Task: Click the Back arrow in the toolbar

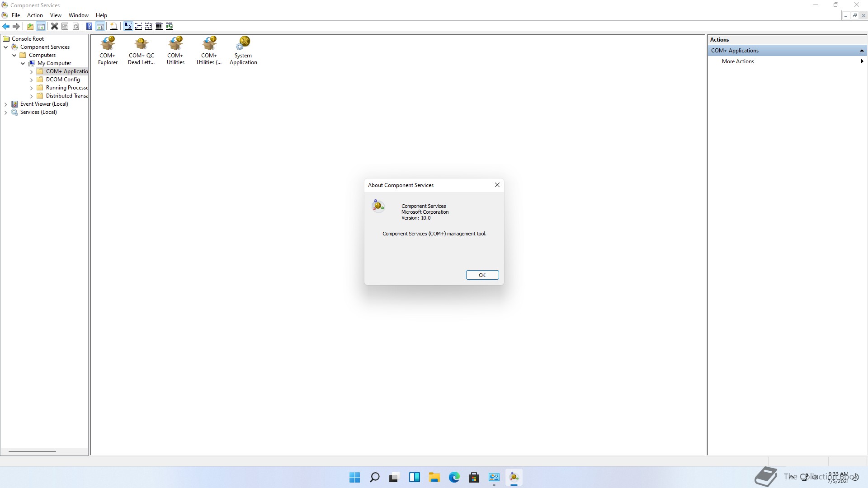Action: (x=6, y=26)
